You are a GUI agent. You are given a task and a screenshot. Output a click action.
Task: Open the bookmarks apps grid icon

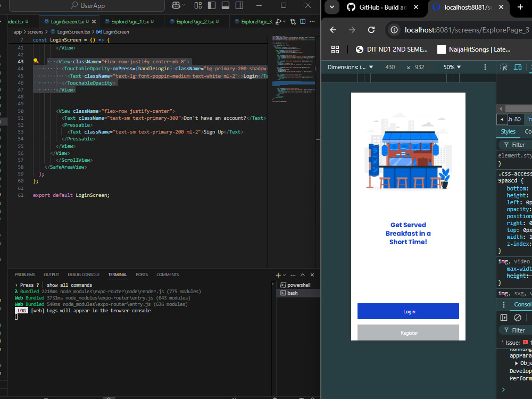click(335, 49)
